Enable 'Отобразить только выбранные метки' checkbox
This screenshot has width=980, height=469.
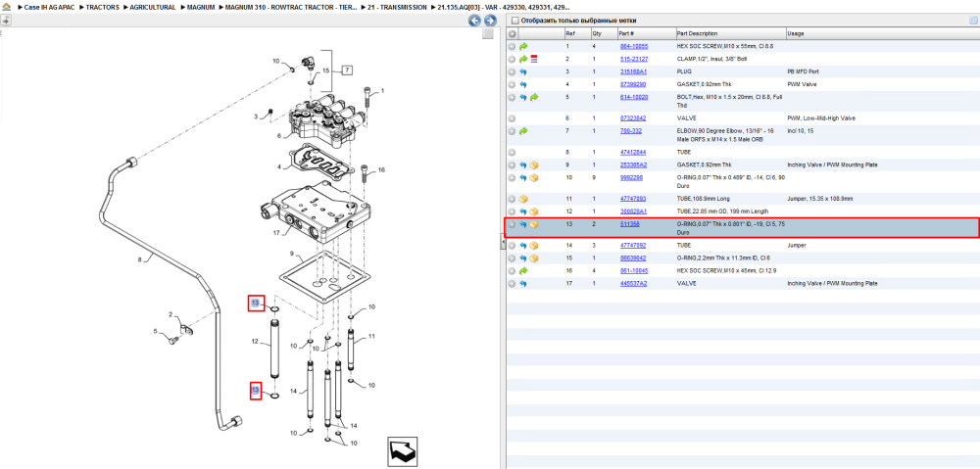click(514, 21)
